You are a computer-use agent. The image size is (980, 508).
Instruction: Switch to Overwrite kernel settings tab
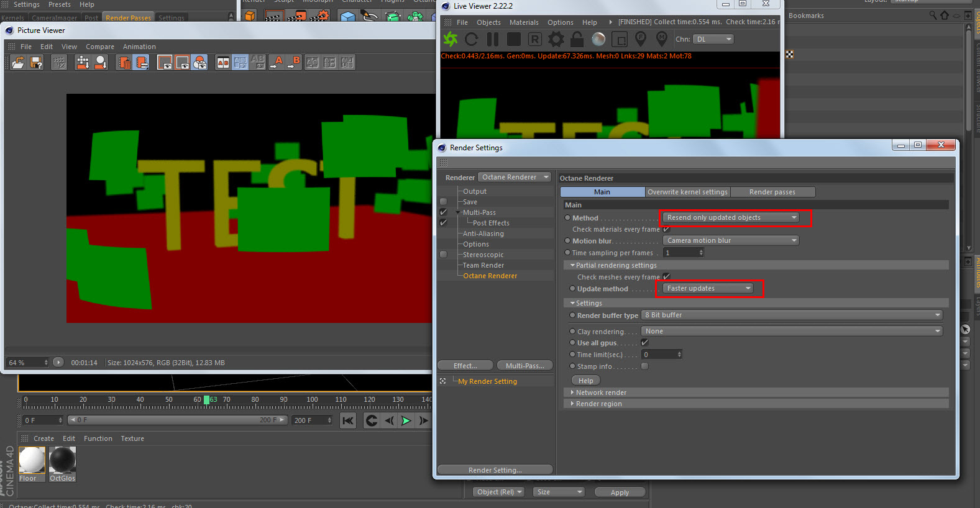click(687, 192)
